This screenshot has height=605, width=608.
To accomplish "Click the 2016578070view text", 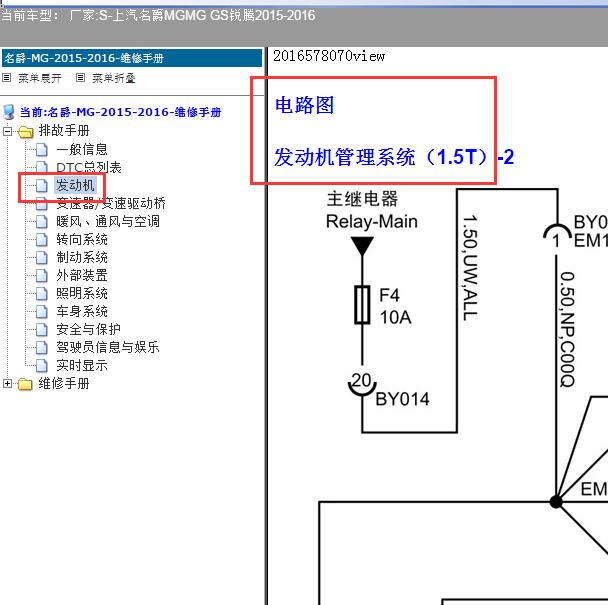I will (329, 56).
